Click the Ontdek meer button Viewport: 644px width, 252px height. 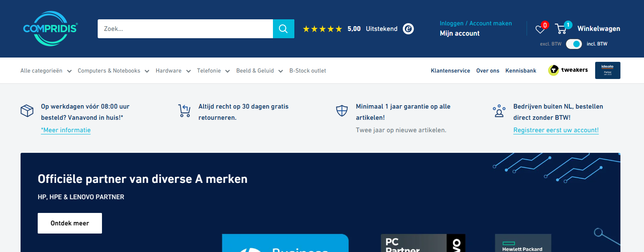(x=69, y=223)
